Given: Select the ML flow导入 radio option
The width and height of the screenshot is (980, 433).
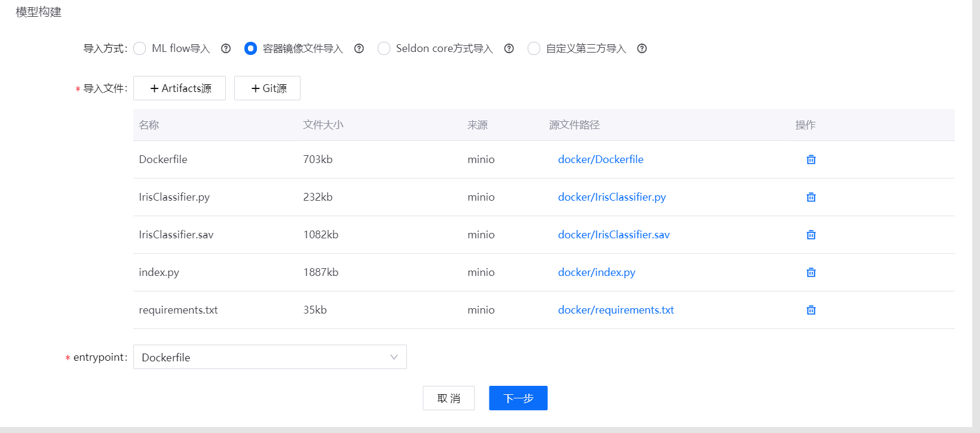Looking at the screenshot, I should coord(140,48).
